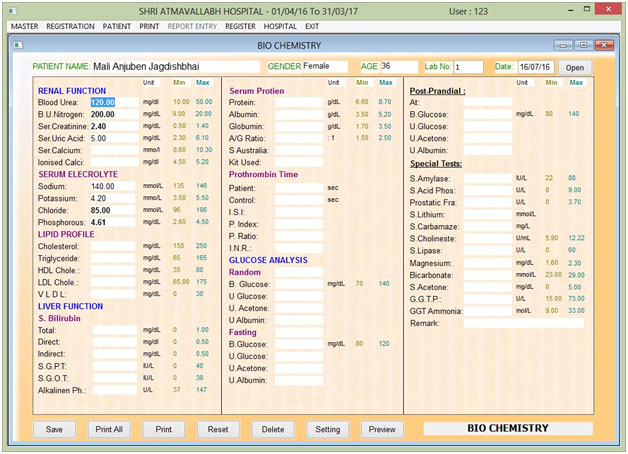Click the Delete button
628x454 pixels.
click(x=273, y=429)
